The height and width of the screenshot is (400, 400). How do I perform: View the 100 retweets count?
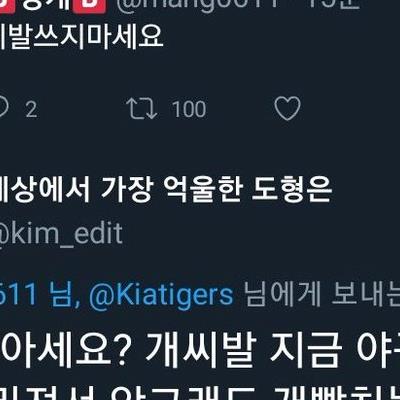click(x=189, y=109)
